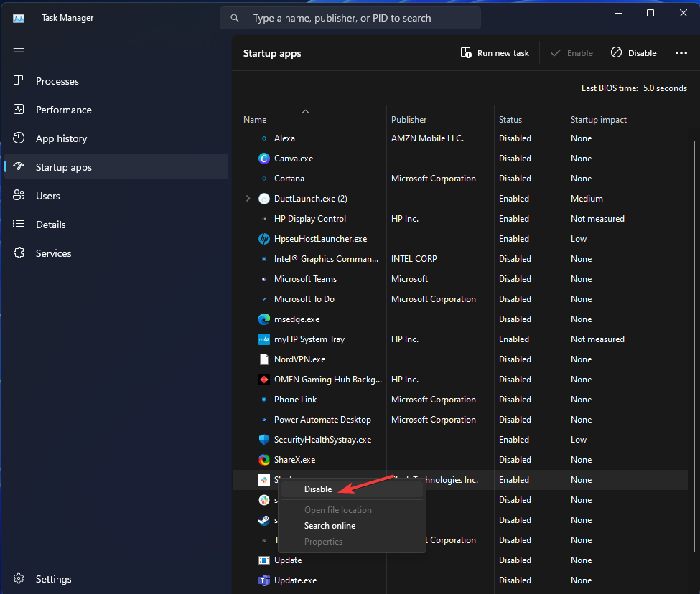Expand the DuetLaunch.exe (2) group
This screenshot has width=700, height=594.
point(248,199)
